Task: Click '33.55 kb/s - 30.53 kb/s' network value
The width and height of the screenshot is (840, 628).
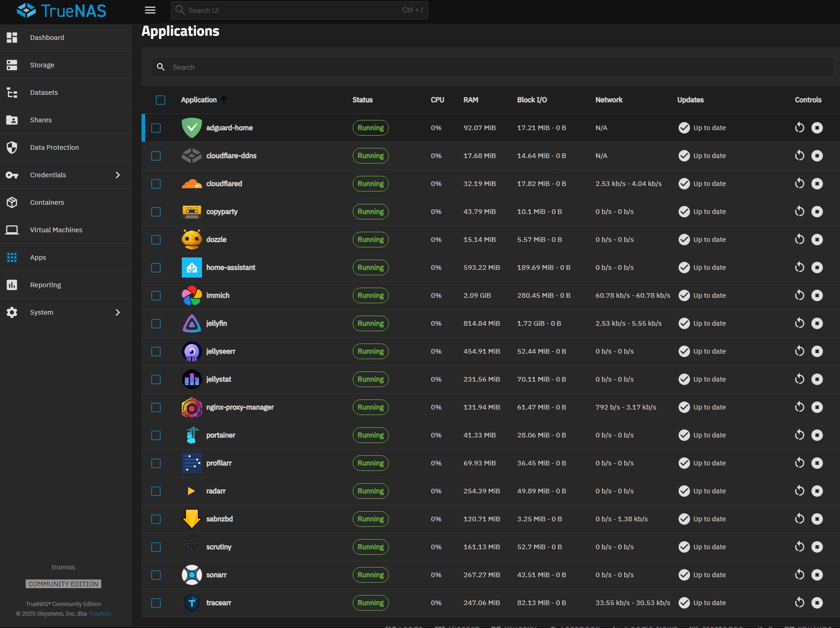Action: 633,603
